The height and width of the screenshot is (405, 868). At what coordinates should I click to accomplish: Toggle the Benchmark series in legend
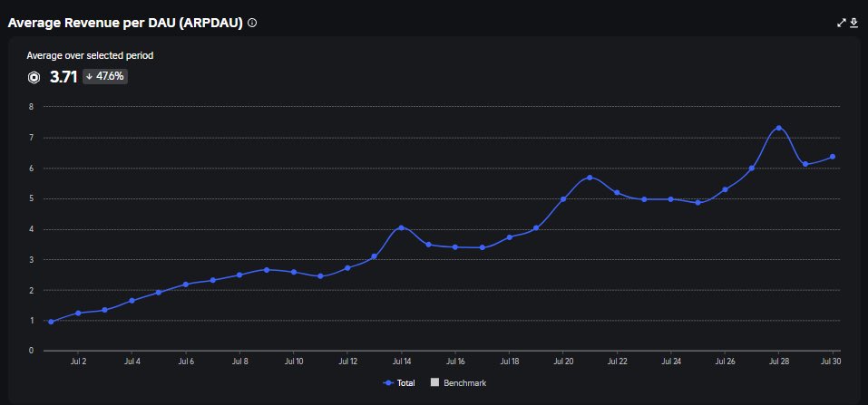click(x=458, y=382)
